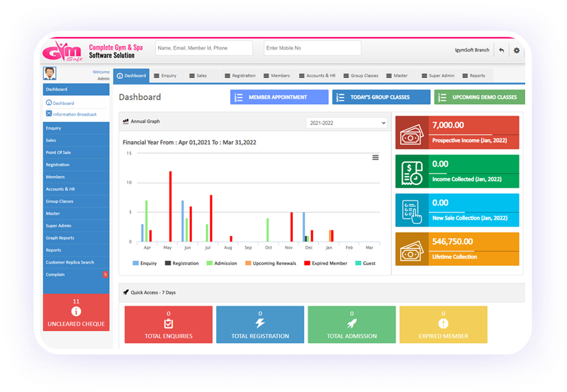
Task: Click the back arrow icon in header
Action: click(x=502, y=50)
